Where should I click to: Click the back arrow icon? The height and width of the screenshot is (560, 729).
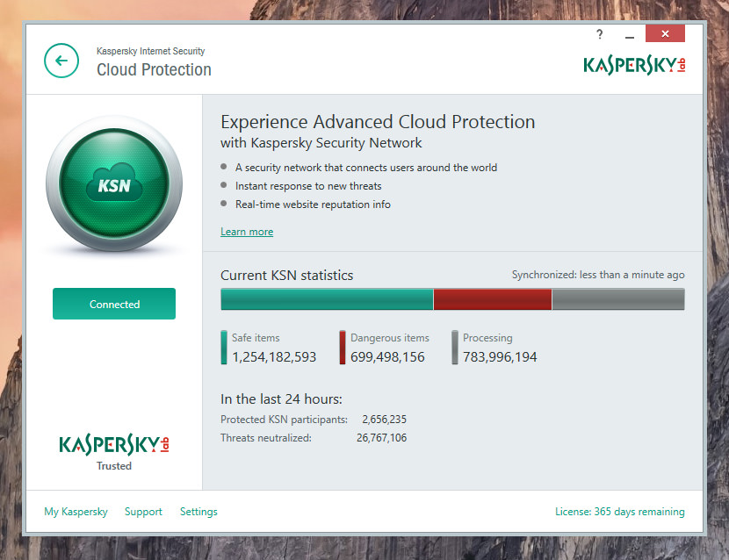point(60,61)
